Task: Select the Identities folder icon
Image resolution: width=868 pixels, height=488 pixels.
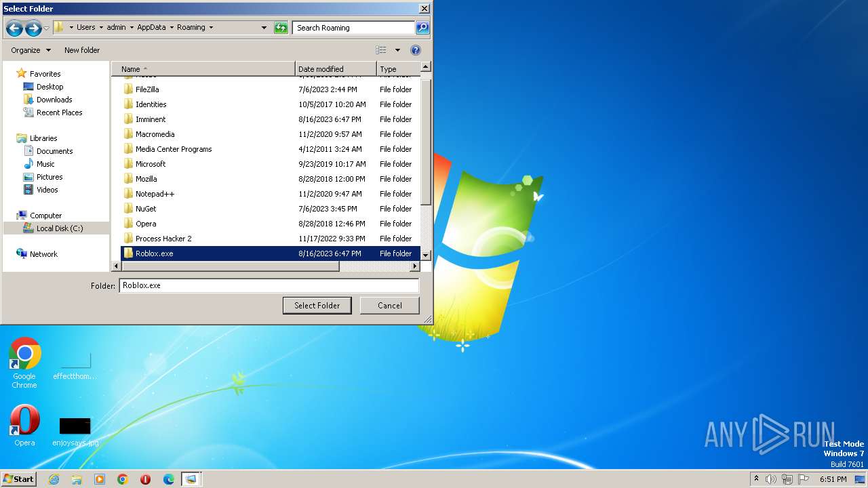Action: point(128,104)
